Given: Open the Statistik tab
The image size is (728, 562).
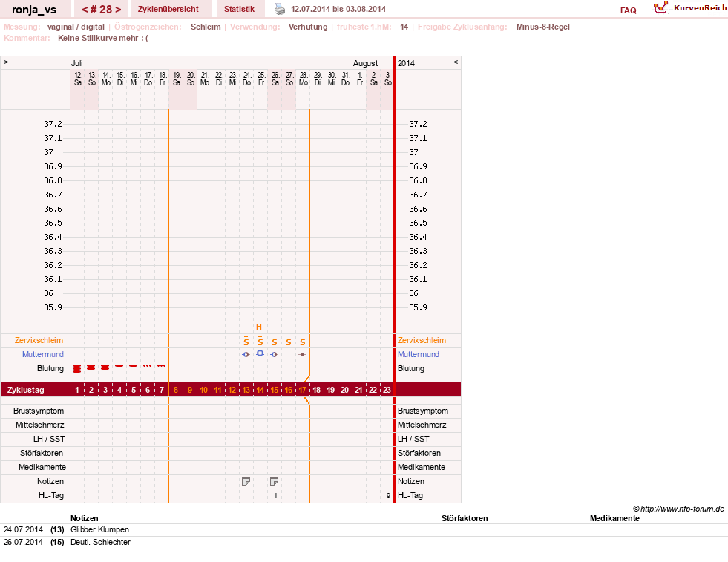Looking at the screenshot, I should coord(239,9).
